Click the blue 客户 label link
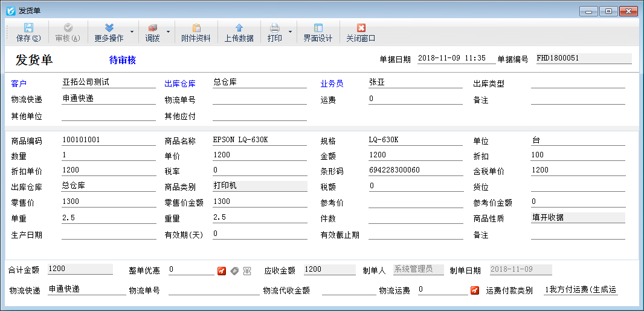 [19, 83]
